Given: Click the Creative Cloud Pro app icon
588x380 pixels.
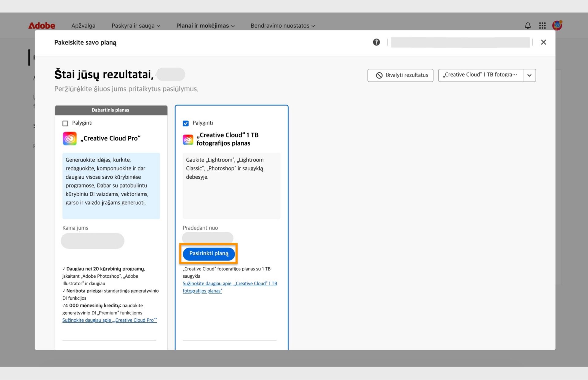Looking at the screenshot, I should [x=70, y=139].
